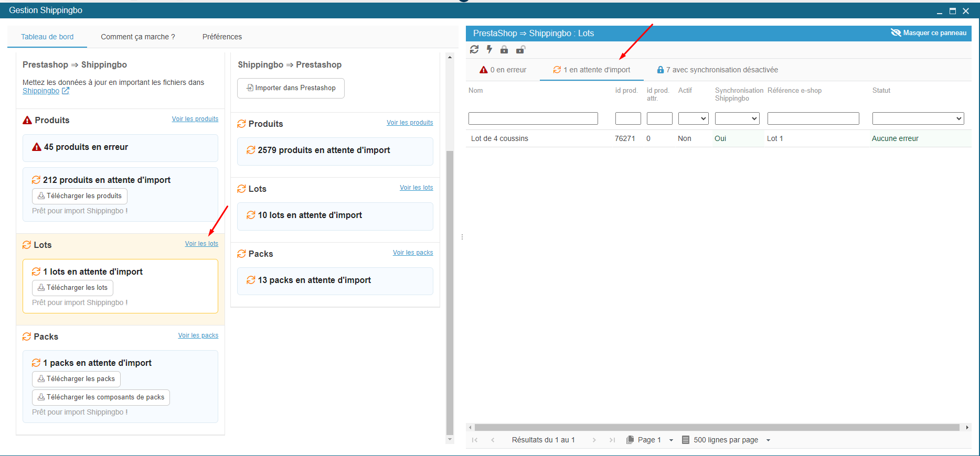Viewport: 980px width, 456px height.
Task: Click scroll-right arrow of grid scrollbar
Action: tap(967, 428)
